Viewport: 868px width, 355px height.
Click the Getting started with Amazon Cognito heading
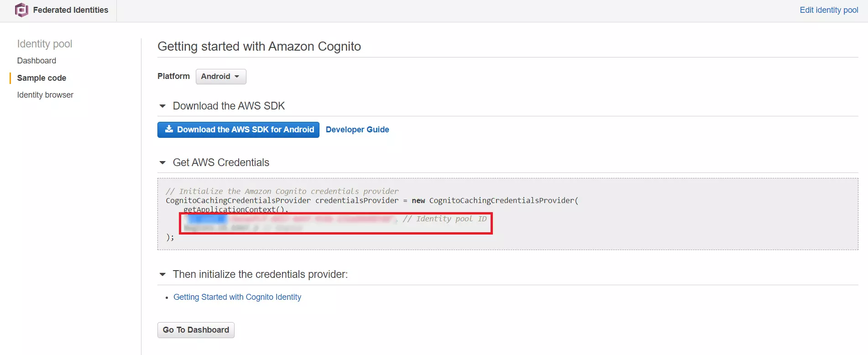[259, 47]
